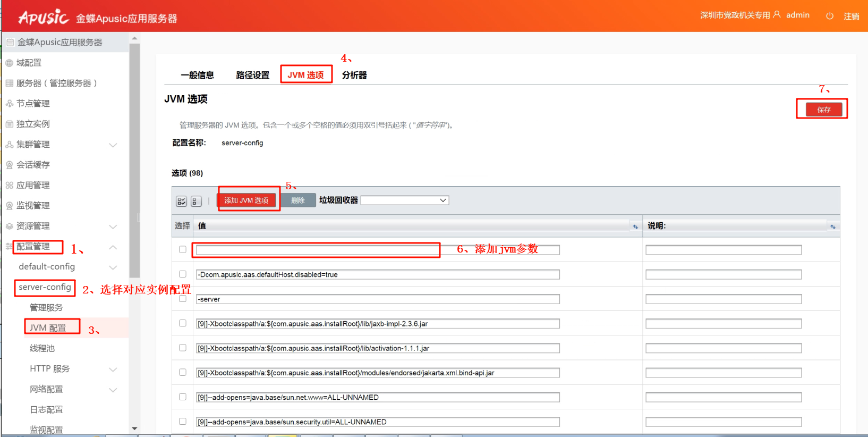This screenshot has height=437, width=868.
Task: Open JVM 配置 in the tree
Action: tap(48, 328)
